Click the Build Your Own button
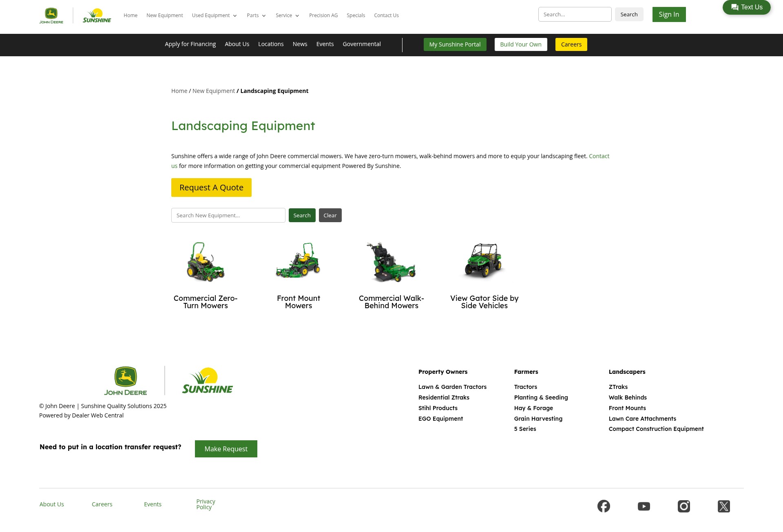This screenshot has width=783, height=532. pyautogui.click(x=521, y=44)
